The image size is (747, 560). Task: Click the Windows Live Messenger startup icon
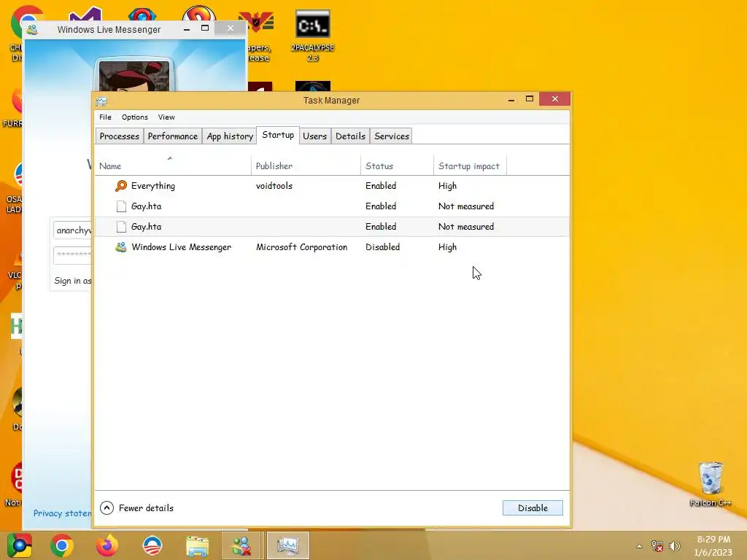tap(121, 246)
